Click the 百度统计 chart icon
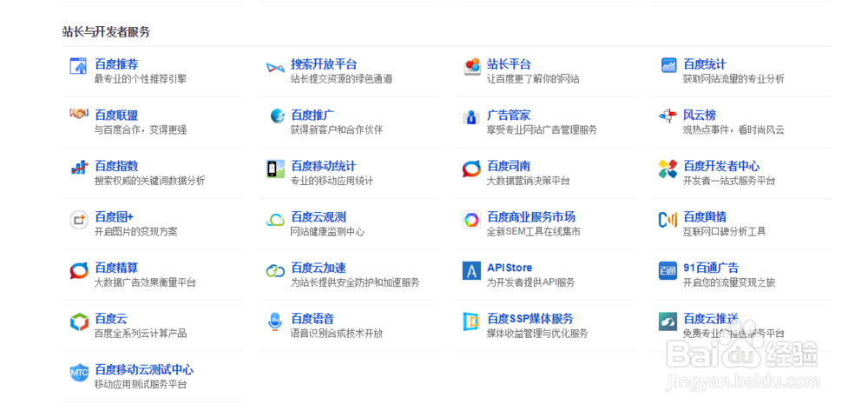 tap(668, 65)
